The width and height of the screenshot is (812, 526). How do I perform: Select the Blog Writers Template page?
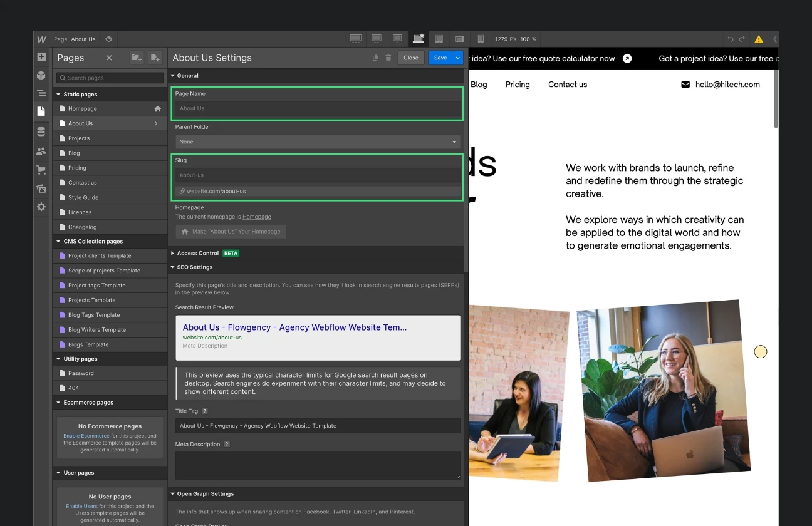tap(110, 329)
